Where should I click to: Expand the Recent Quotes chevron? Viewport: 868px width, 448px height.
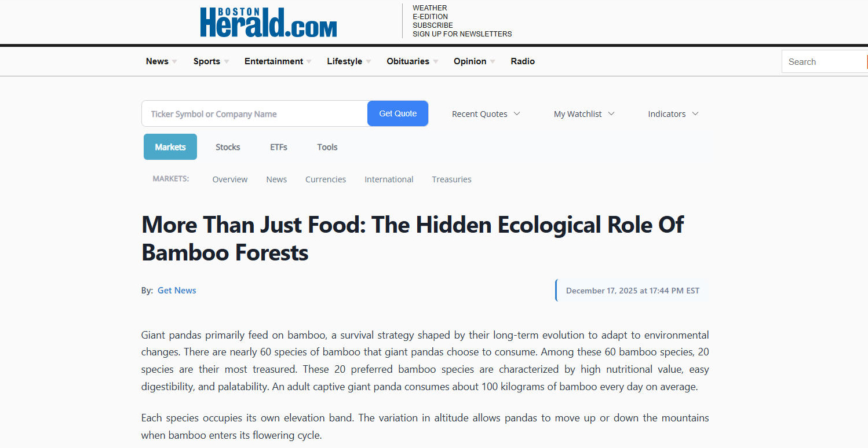click(x=517, y=113)
